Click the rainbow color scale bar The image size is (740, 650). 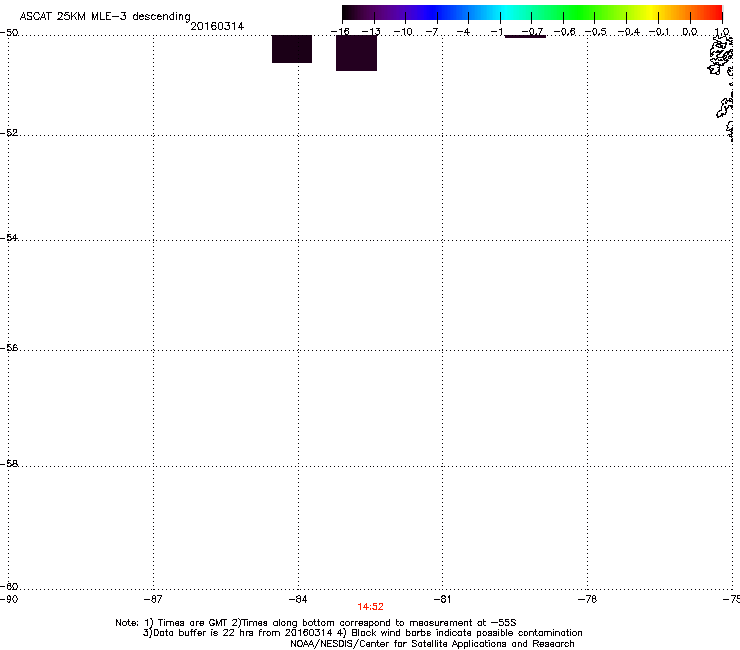pyautogui.click(x=532, y=12)
